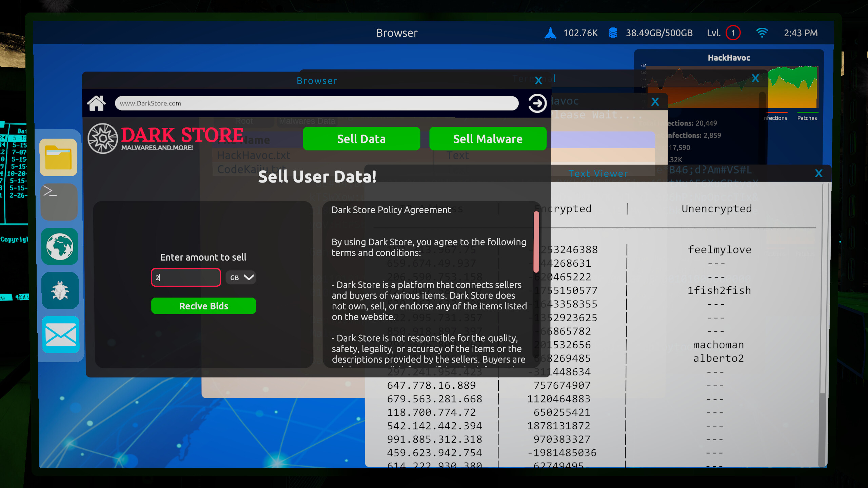868x488 pixels.
Task: Click the amount to sell input field
Action: click(x=186, y=277)
